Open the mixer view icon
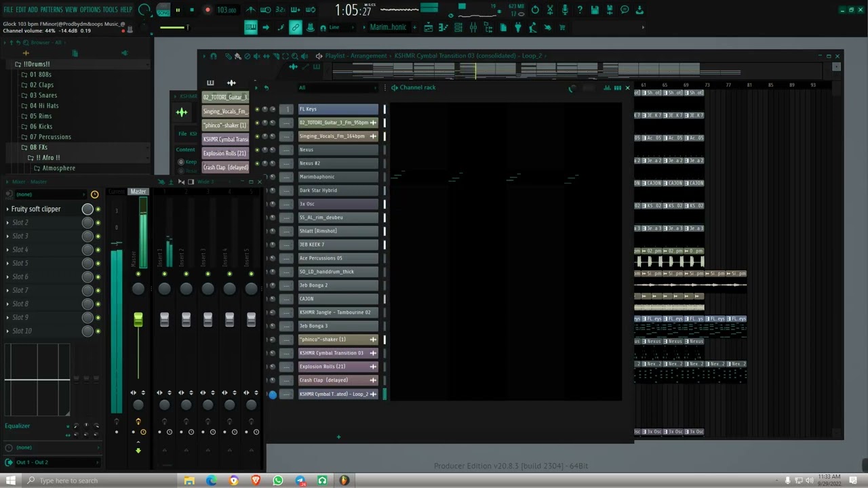Viewport: 868px width, 488px height. (473, 27)
